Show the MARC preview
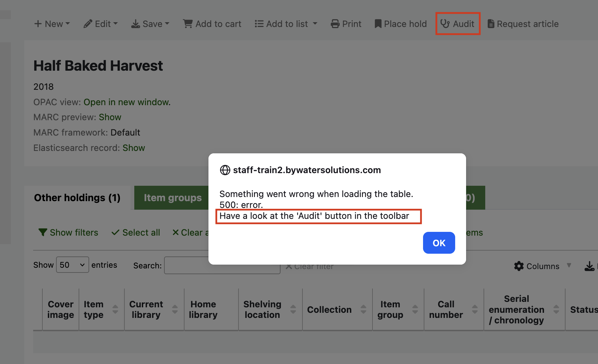Viewport: 598px width, 364px height. click(x=110, y=117)
